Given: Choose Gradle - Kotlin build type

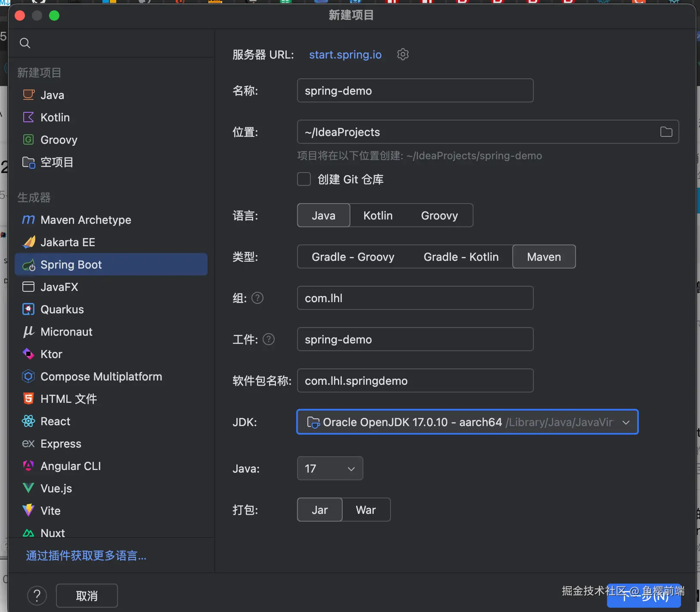Looking at the screenshot, I should 461,257.
